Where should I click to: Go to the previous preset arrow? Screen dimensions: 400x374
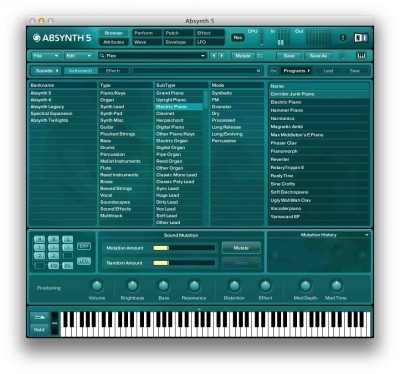pyautogui.click(x=214, y=56)
